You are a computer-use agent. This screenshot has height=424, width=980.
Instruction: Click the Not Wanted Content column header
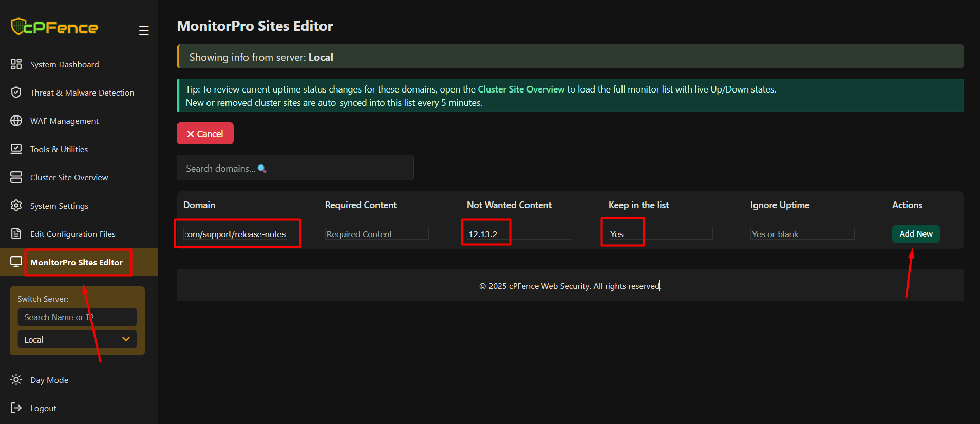point(509,205)
